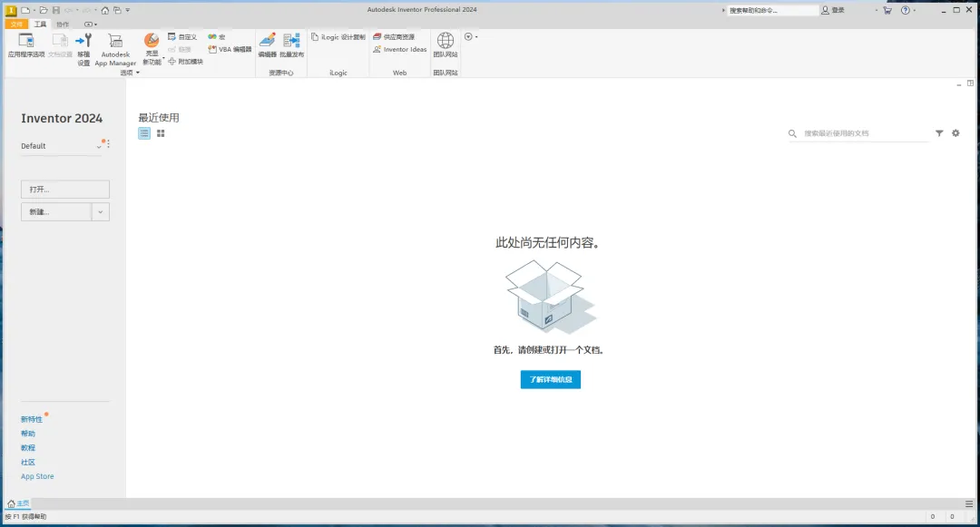
Task: Open the filter for recent documents
Action: [x=939, y=133]
